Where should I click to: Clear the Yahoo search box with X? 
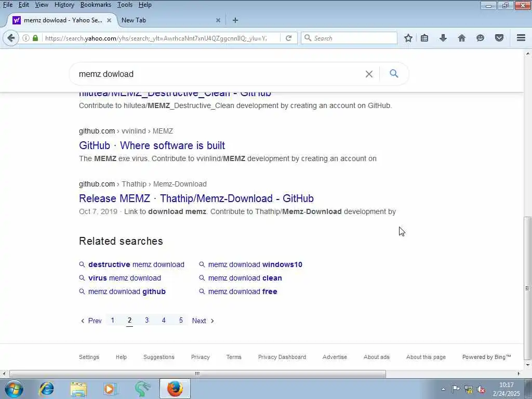coord(369,74)
